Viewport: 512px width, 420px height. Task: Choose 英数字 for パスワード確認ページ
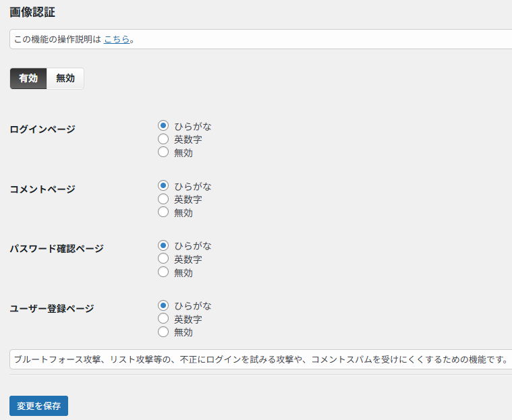[163, 259]
